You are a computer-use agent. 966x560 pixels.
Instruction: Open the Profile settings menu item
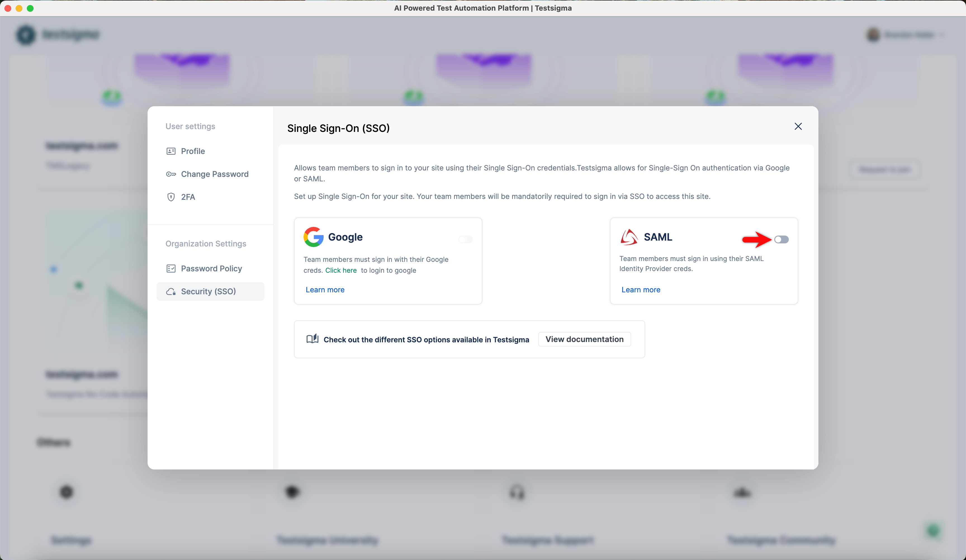(193, 151)
